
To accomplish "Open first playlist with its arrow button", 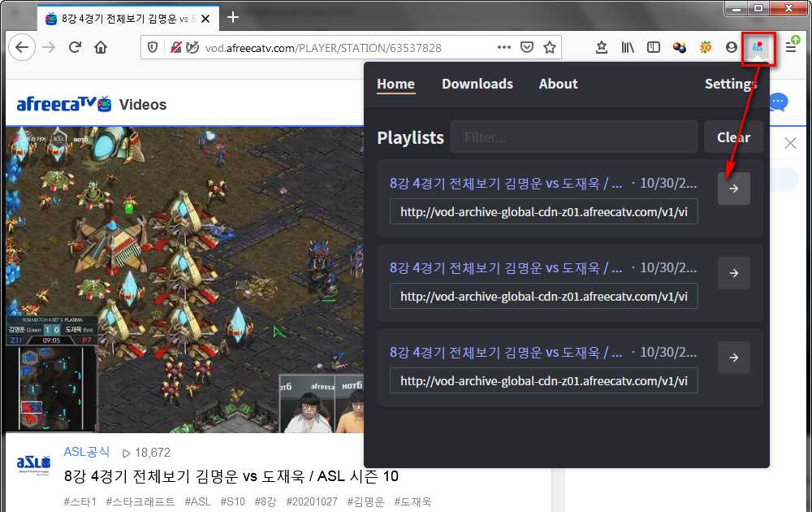I will coord(734,189).
